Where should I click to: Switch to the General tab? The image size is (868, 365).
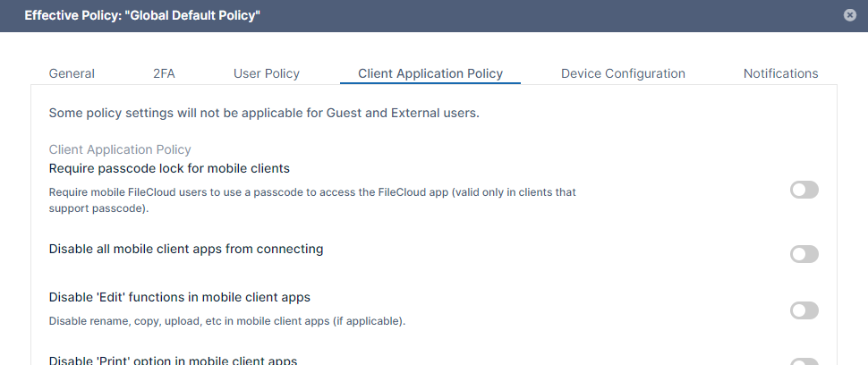pos(72,73)
